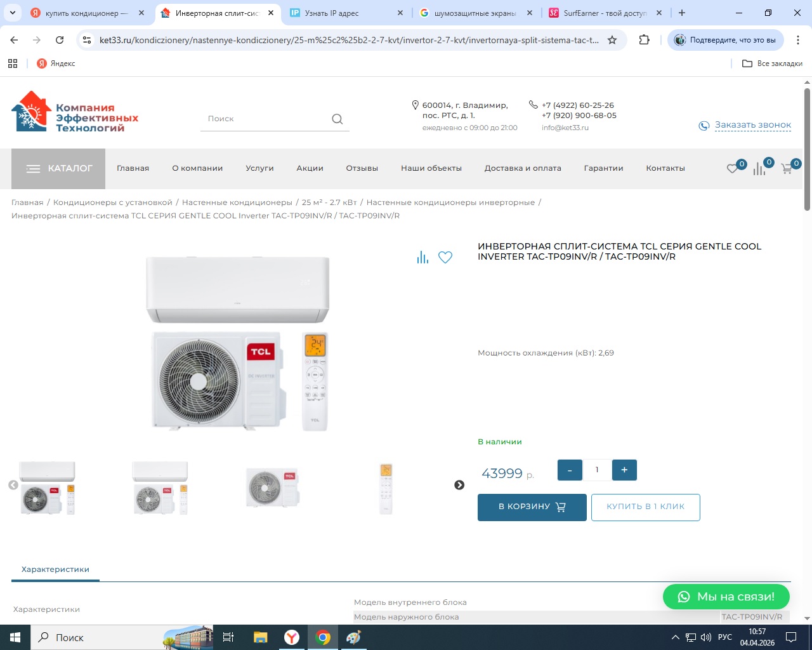The width and height of the screenshot is (812, 650).
Task: Open Все закладки folder
Action: 772,63
